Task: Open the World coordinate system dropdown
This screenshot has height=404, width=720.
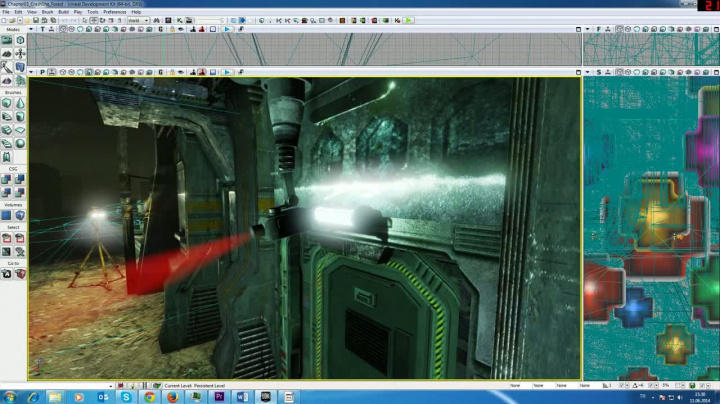Action: 139,20
